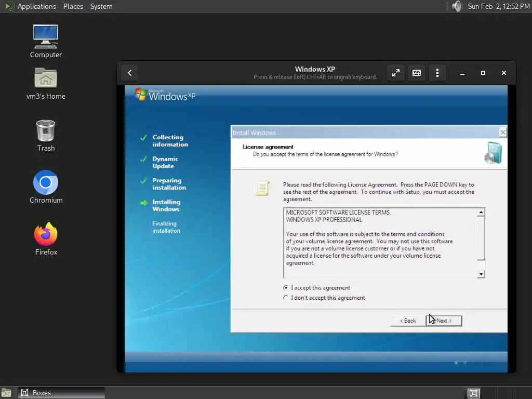Open the System menu
The height and width of the screenshot is (399, 532).
[x=101, y=6]
